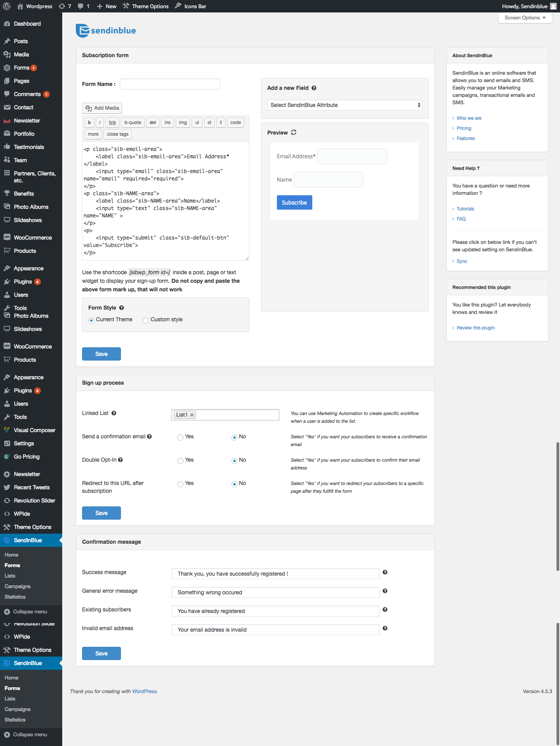Click the more quicktag button
Image resolution: width=560 pixels, height=746 pixels.
[x=93, y=134]
